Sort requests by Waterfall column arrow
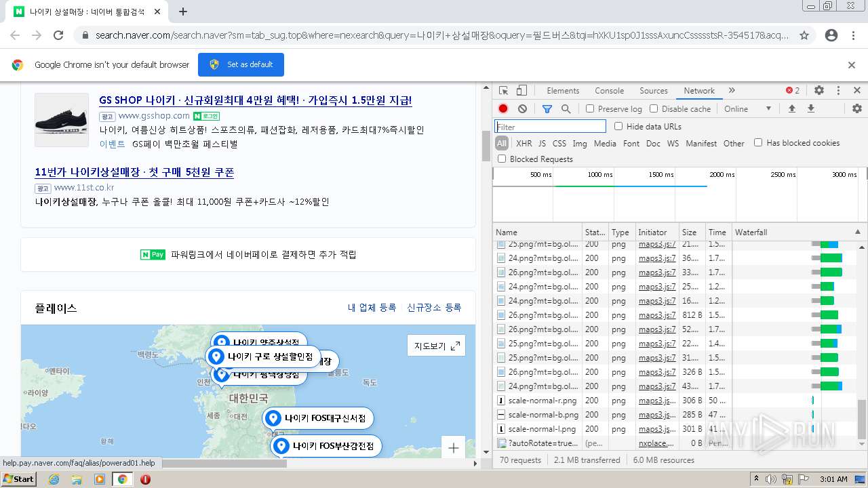Image resolution: width=868 pixels, height=488 pixels. [x=858, y=232]
